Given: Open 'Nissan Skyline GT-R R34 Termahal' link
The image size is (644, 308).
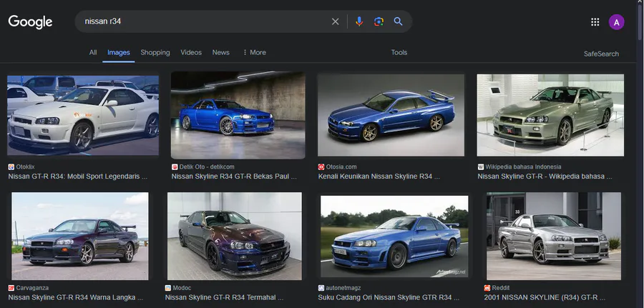Looking at the screenshot, I should click(x=224, y=298).
